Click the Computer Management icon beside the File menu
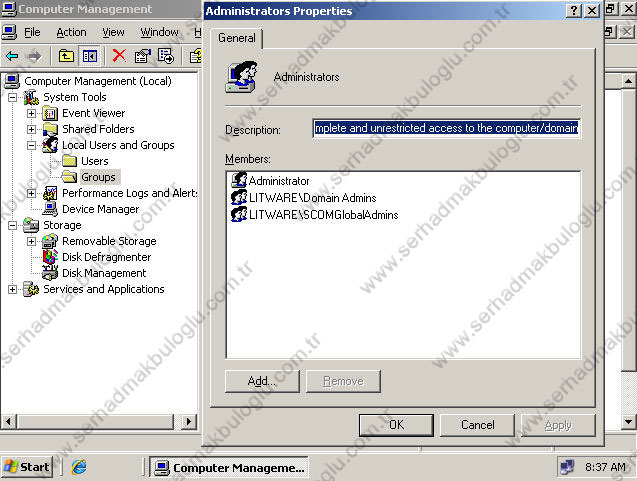 (9, 32)
